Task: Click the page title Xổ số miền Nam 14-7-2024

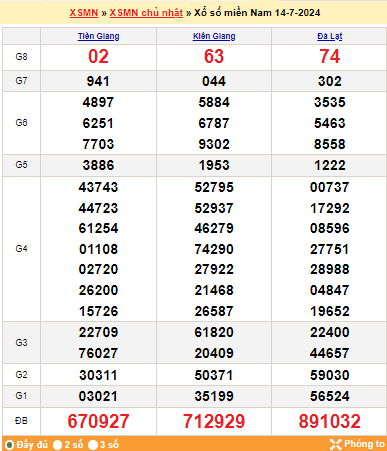Action: point(257,13)
